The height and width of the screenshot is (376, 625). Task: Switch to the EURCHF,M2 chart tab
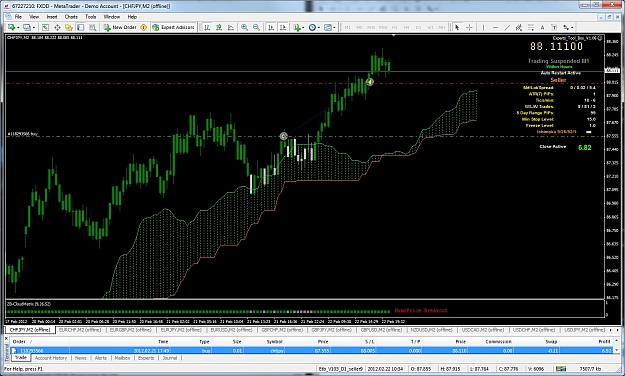tap(80, 330)
